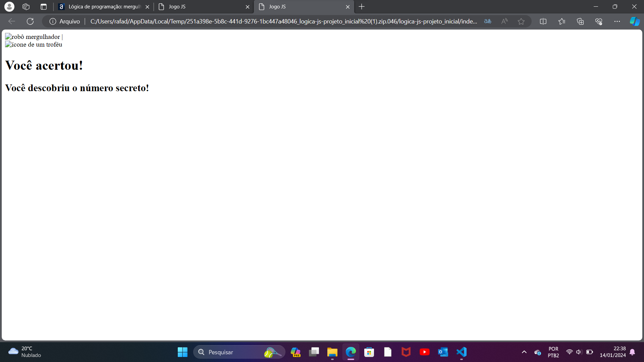Toggle split screen view
The width and height of the screenshot is (644, 362).
[x=543, y=21]
